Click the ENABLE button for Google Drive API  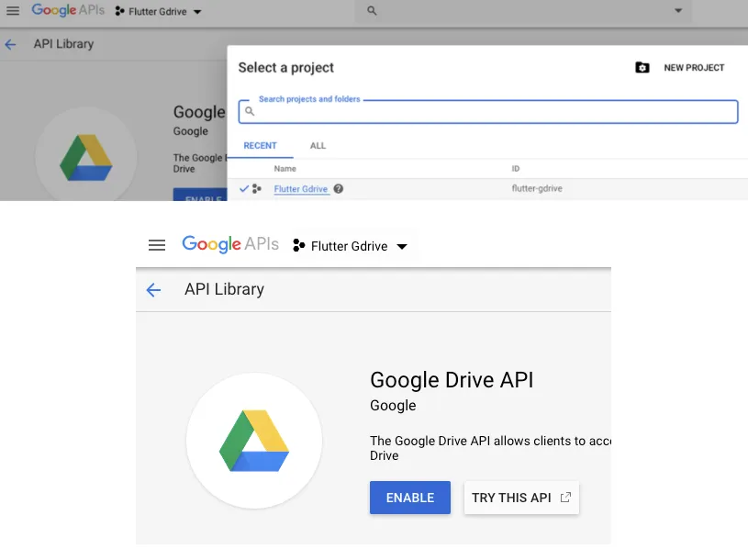(x=409, y=498)
